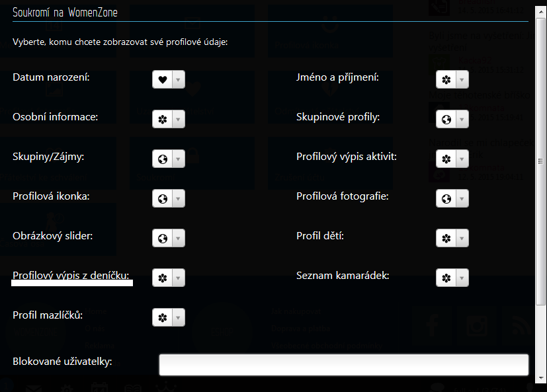Click the flower icon for Profil mazlíčků

pyautogui.click(x=162, y=317)
